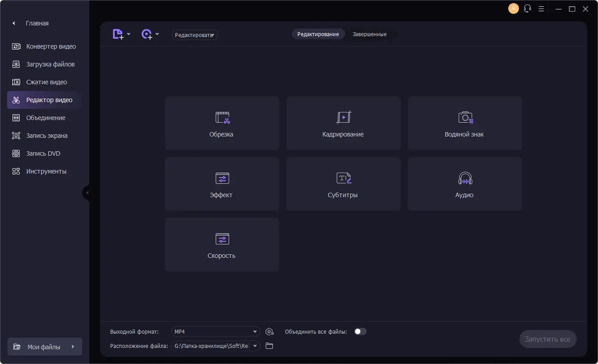Open the Обрезка (trim) tool card

tap(222, 123)
